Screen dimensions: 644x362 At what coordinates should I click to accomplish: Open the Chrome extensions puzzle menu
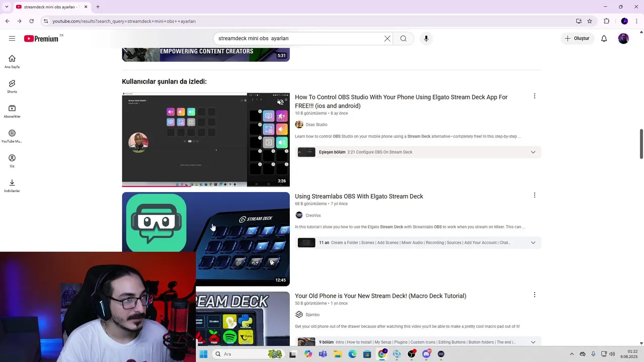[606, 21]
